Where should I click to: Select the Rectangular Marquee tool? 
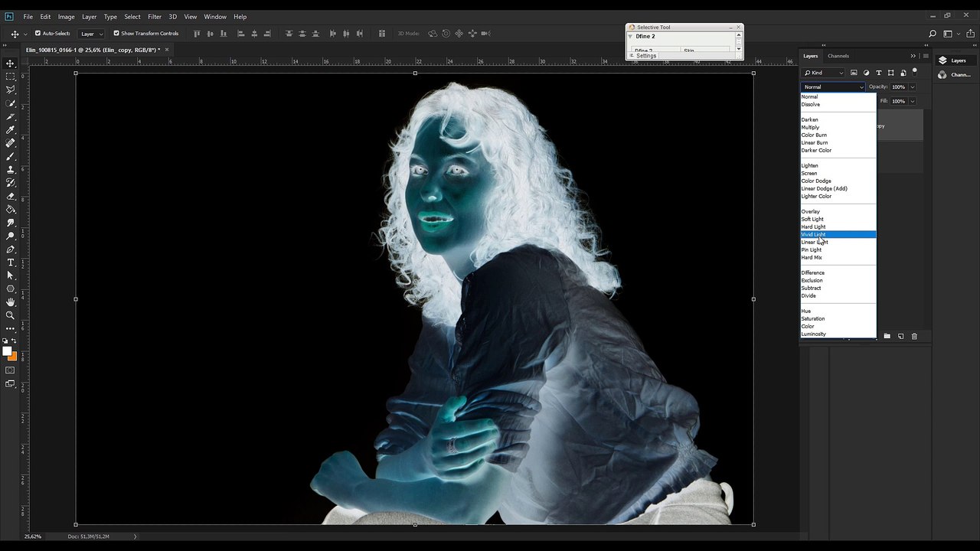point(11,77)
